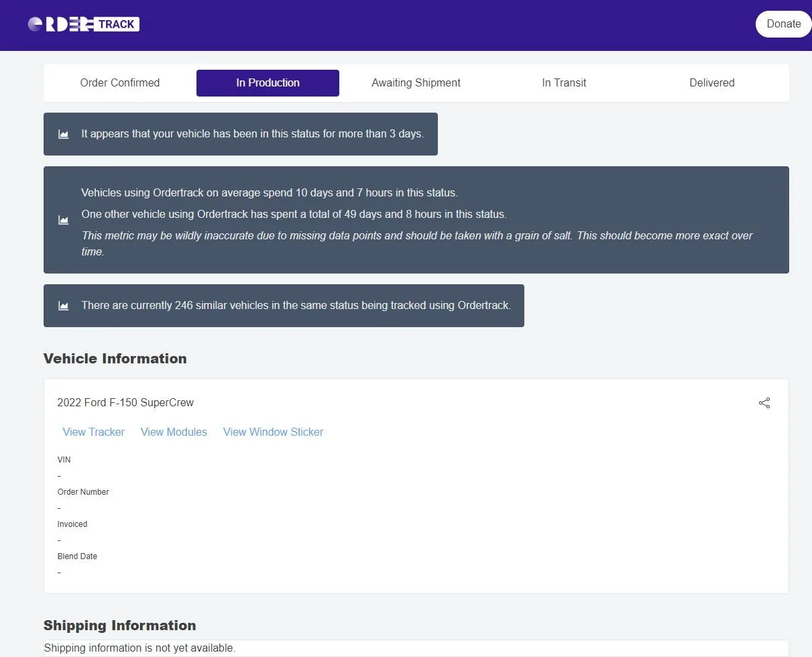Click chart icon beside the 3 days notice
This screenshot has height=657, width=812.
click(x=64, y=134)
